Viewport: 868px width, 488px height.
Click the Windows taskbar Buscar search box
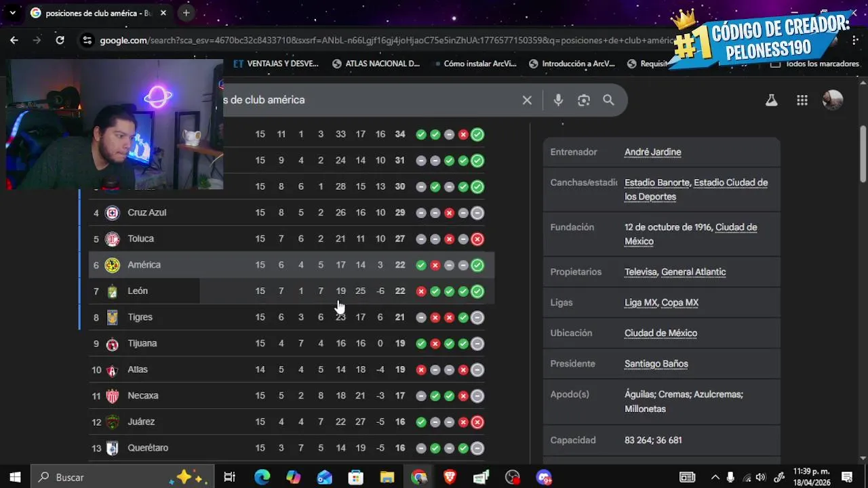click(123, 477)
